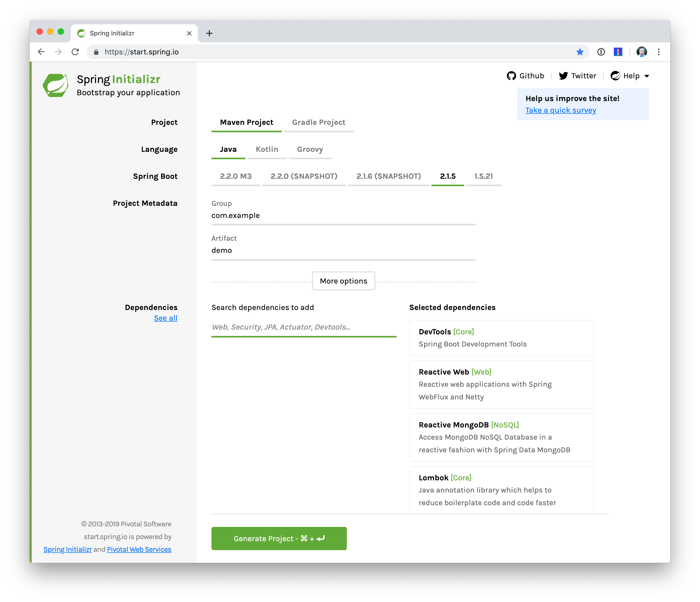Select Java language option
The width and height of the screenshot is (700, 602).
[227, 149]
